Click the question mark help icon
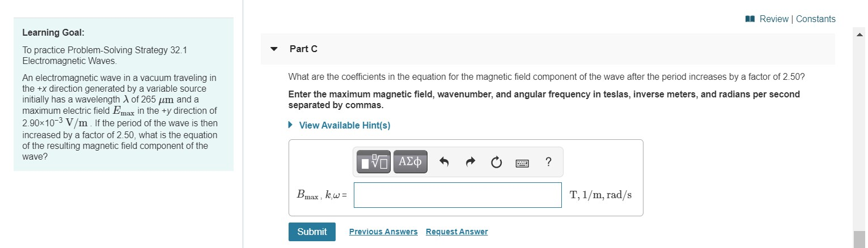 point(548,163)
